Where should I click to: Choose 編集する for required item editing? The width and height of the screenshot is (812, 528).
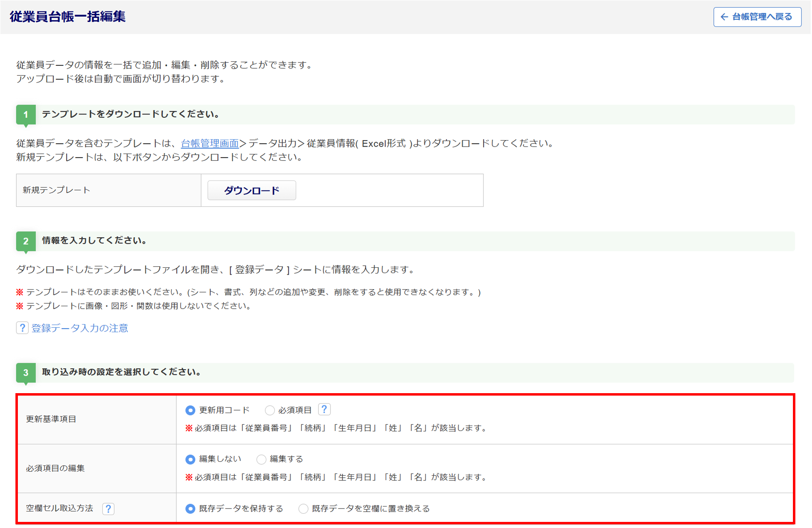[261, 459]
